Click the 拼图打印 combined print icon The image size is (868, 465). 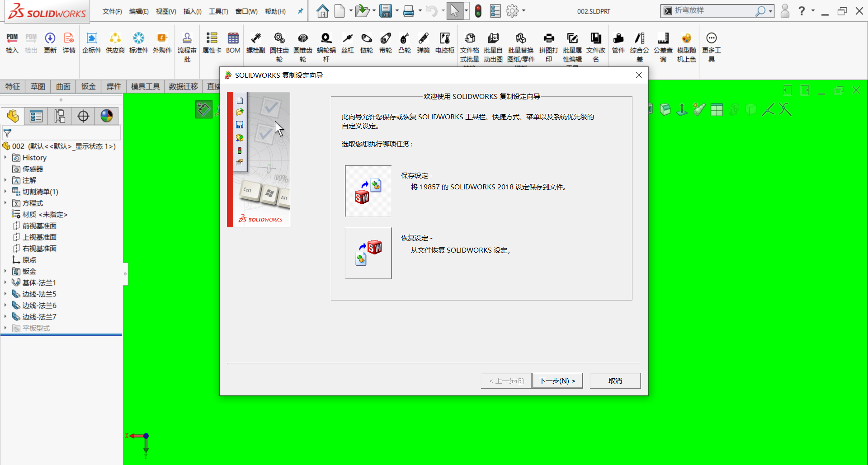[549, 47]
